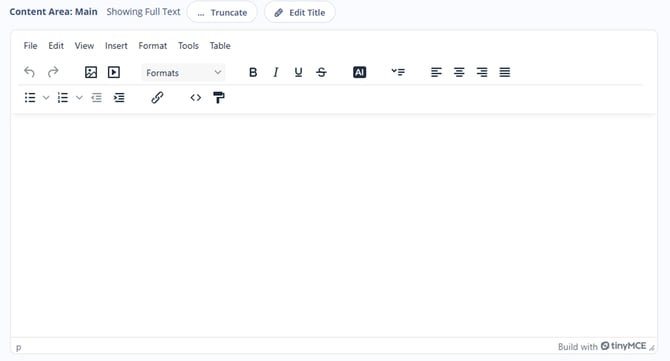Toggle strikethrough formatting

(x=321, y=72)
